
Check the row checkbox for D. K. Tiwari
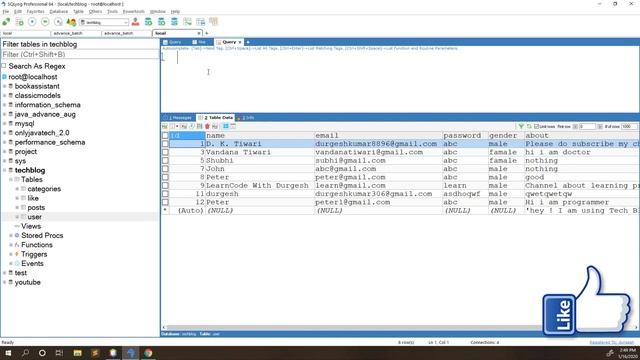165,144
